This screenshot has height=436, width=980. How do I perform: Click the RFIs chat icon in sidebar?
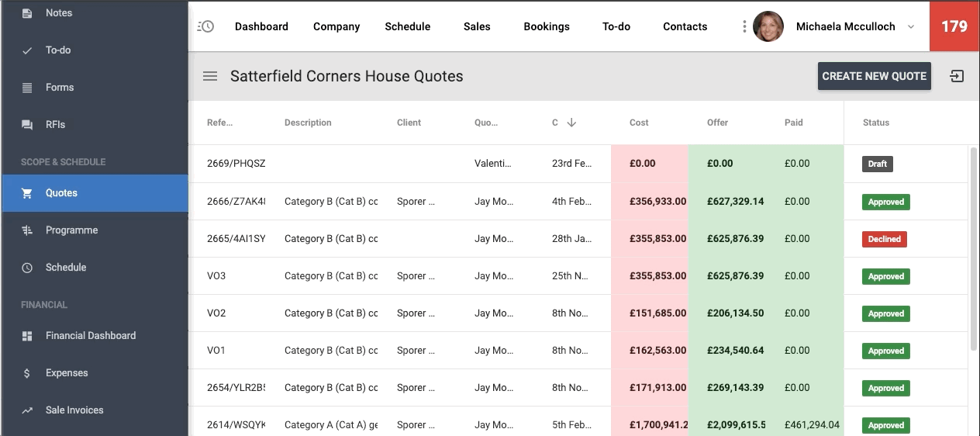pyautogui.click(x=27, y=125)
